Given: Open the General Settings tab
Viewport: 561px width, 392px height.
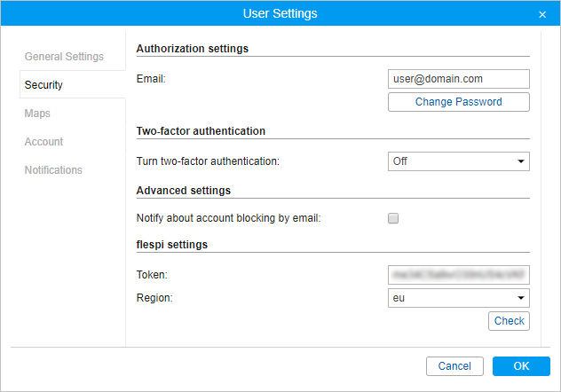Looking at the screenshot, I should [x=64, y=57].
